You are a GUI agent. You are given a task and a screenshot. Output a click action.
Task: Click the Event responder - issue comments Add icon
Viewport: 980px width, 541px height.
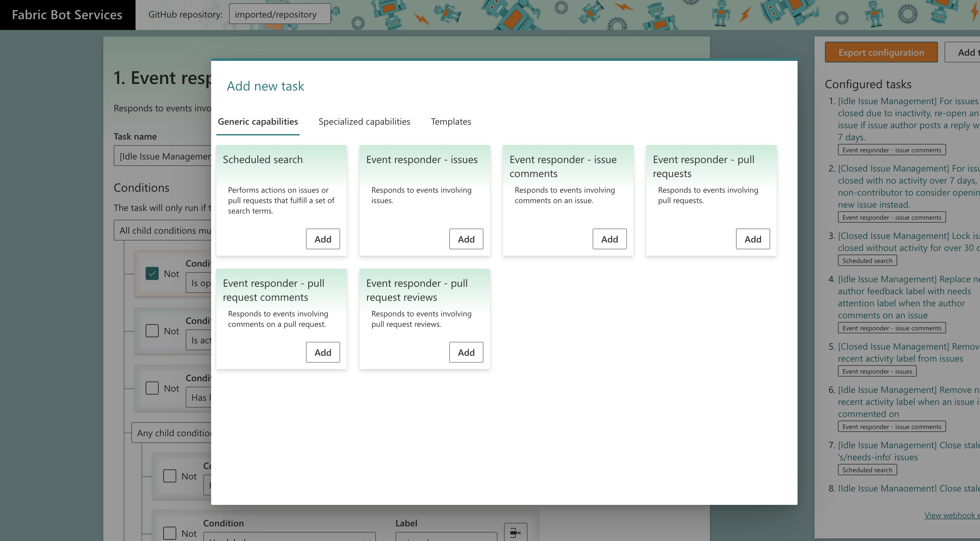[x=609, y=239]
